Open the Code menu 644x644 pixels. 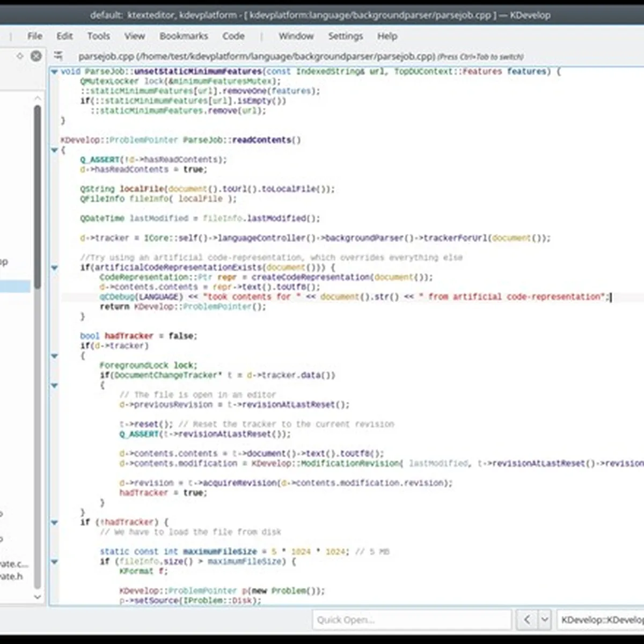coord(233,36)
